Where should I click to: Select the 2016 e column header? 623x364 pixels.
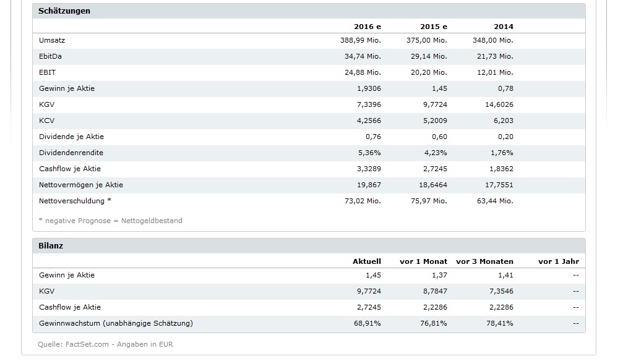367,27
